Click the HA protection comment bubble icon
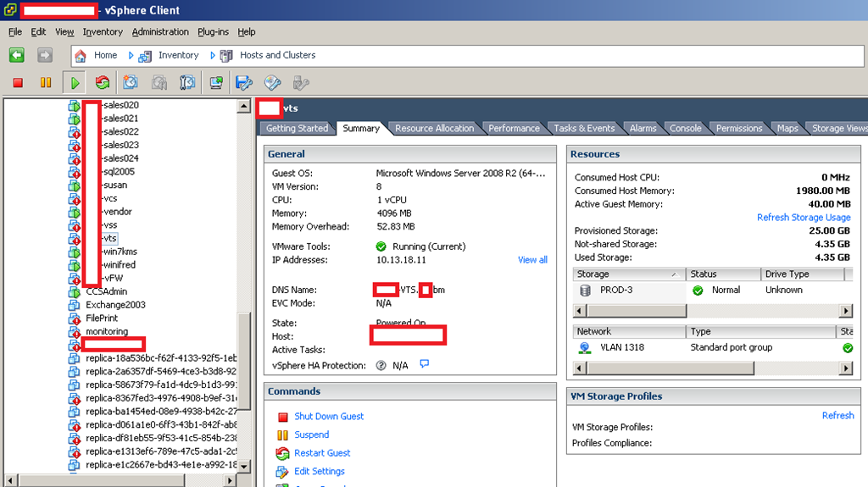 [x=425, y=363]
